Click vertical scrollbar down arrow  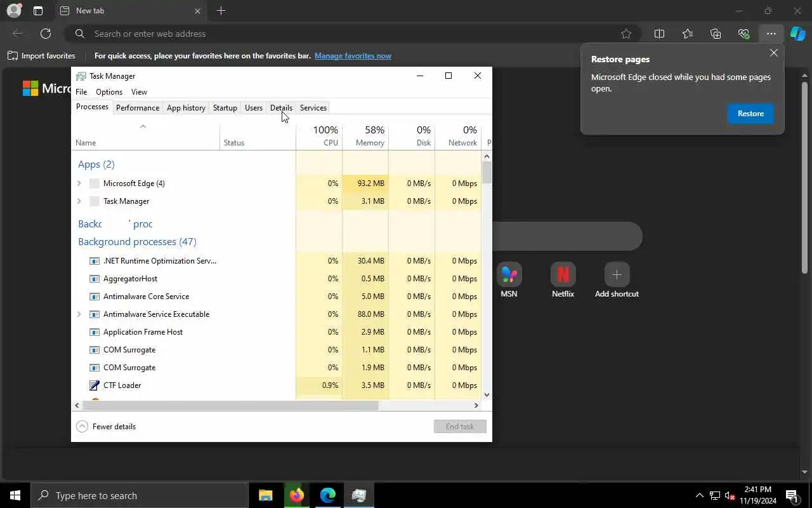click(487, 394)
